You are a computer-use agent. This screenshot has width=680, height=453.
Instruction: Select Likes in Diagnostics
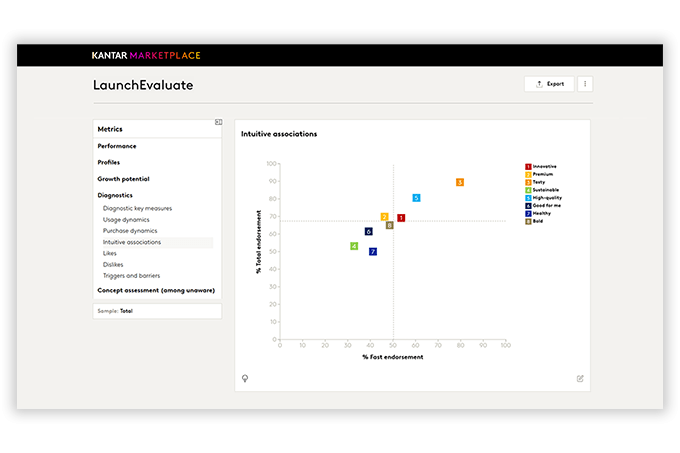tap(109, 253)
